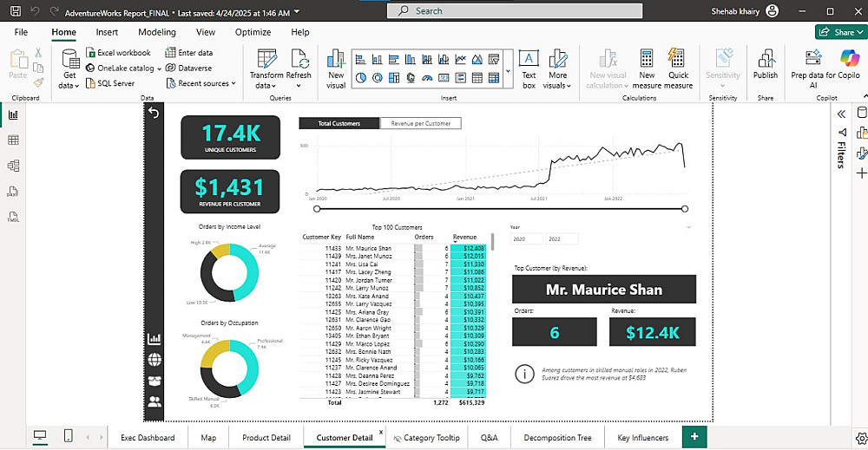This screenshot has height=450, width=868.
Task: Click the people navigation icon on report
Action: pos(155,402)
